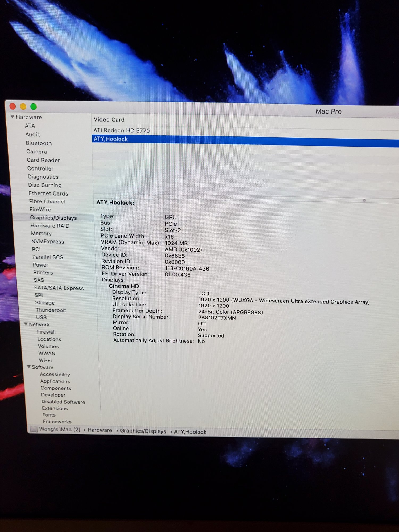Screen dimensions: 399x532
Task: Collapse the Software section triangle
Action: pyautogui.click(x=29, y=367)
